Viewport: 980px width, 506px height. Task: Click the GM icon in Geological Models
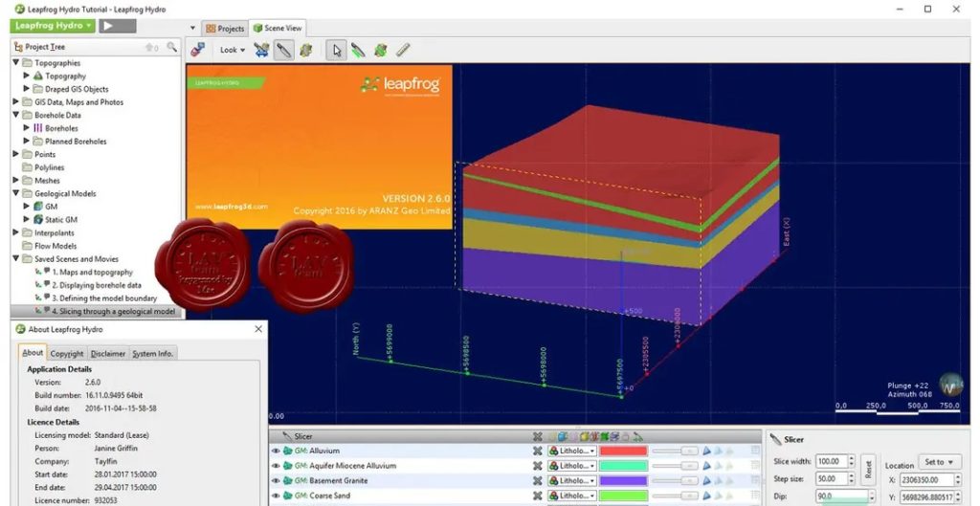coord(38,207)
